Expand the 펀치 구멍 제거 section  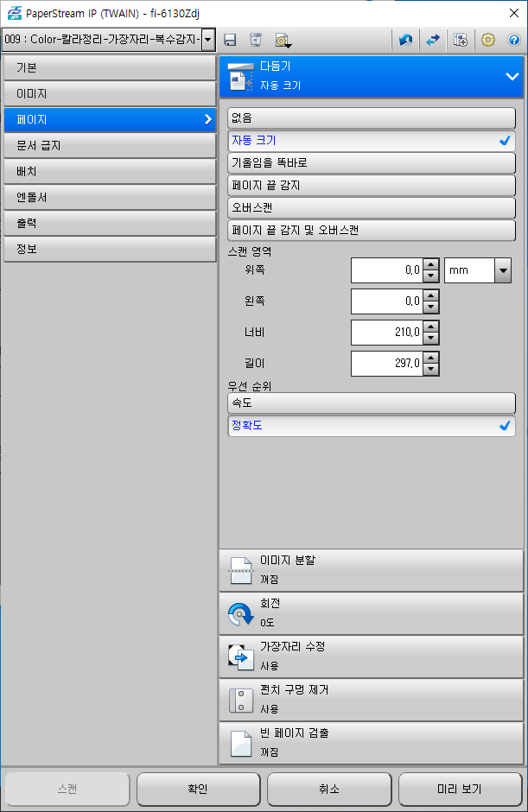(x=371, y=701)
